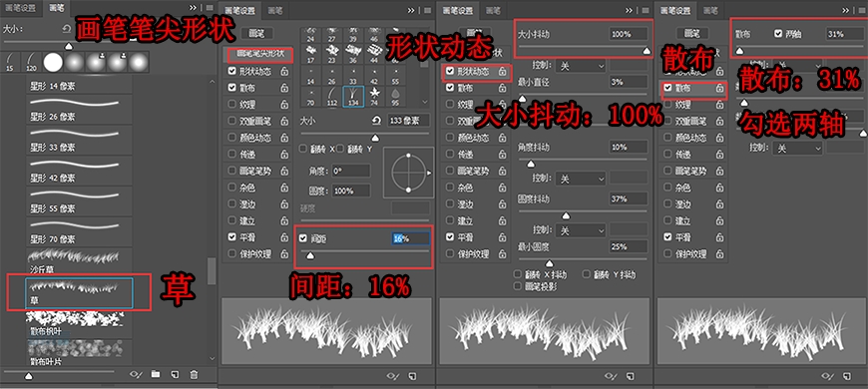Click the 间距 spacing slider handle
Viewport: 868px width, 389px height.
click(310, 255)
